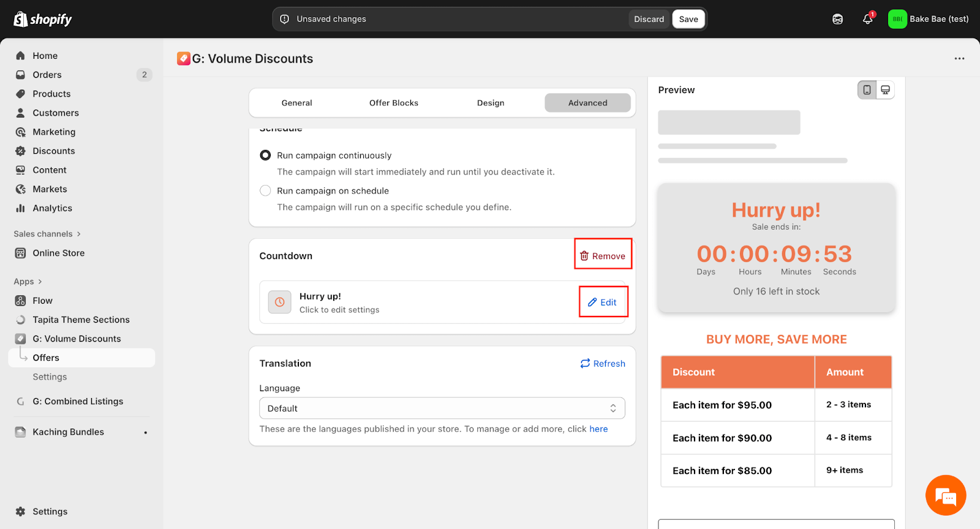Viewport: 980px width, 529px height.
Task: Open the Language dropdown
Action: click(442, 408)
